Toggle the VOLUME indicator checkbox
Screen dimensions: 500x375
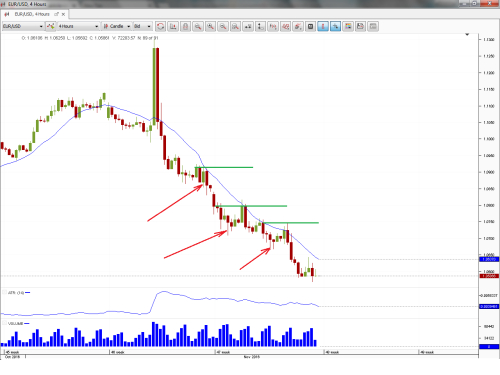(5, 323)
